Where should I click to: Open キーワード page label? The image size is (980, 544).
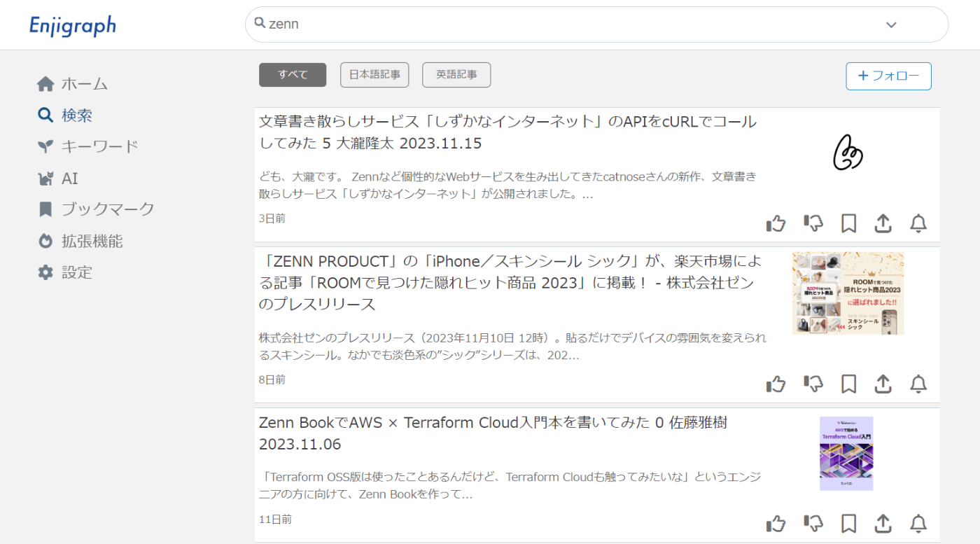coord(100,146)
